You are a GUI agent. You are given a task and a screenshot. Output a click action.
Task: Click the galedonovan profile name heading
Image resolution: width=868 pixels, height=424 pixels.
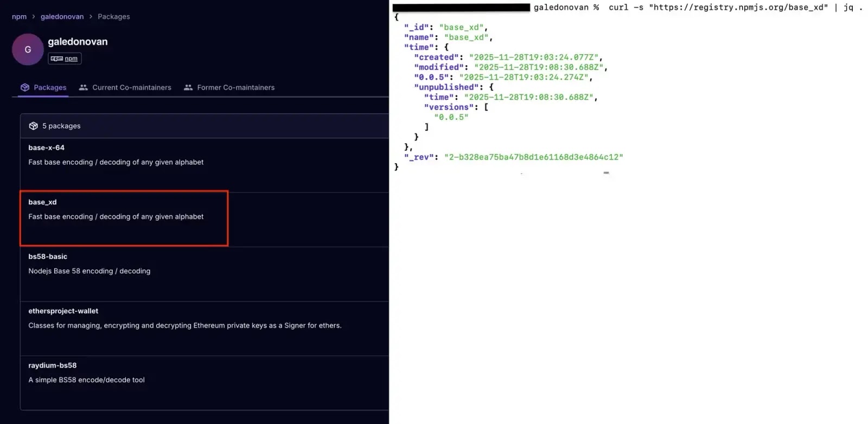coord(78,42)
